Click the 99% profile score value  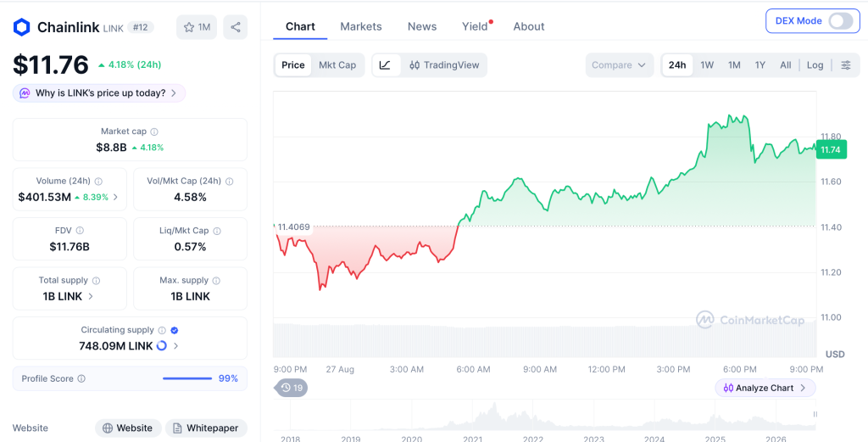click(x=228, y=379)
